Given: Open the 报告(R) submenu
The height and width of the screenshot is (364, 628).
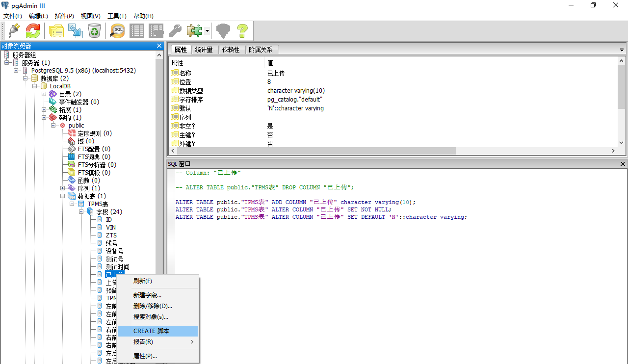Looking at the screenshot, I should (x=158, y=342).
